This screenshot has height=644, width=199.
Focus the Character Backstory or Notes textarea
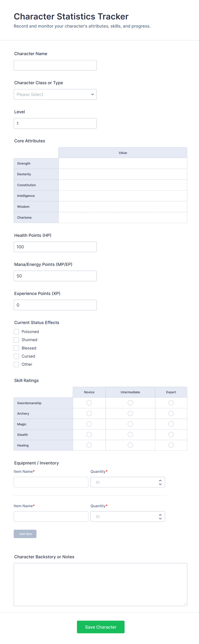click(100, 584)
